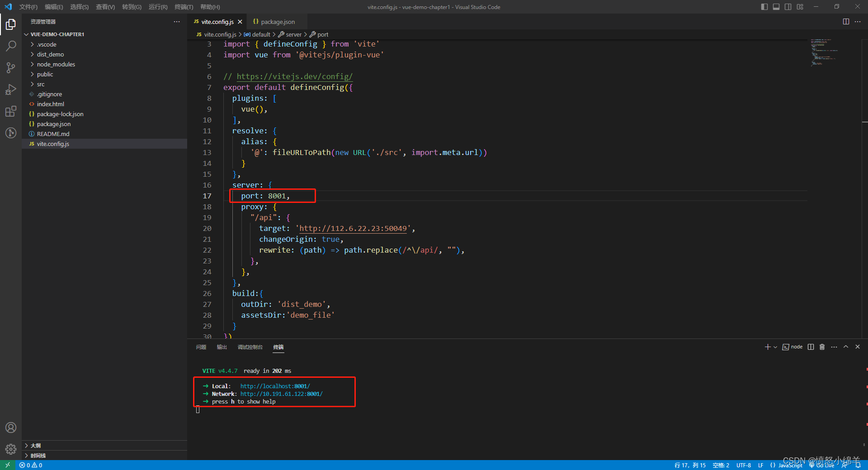
Task: Open the 查看(V) View menu
Action: pyautogui.click(x=105, y=7)
